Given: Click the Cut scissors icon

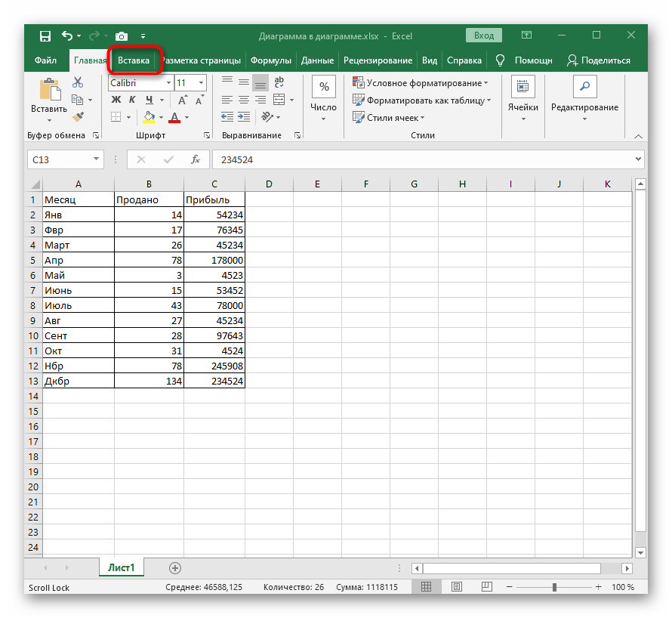Looking at the screenshot, I should [78, 83].
